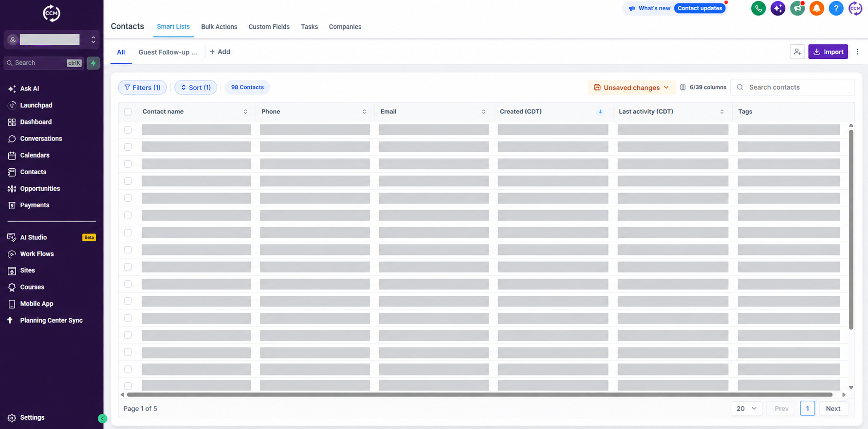Screen dimensions: 868x429
Task: Sort by the Contact name column
Action: [245, 112]
